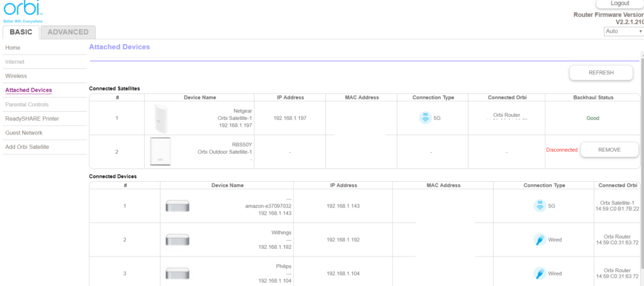The image size is (644, 286).
Task: Open Wireless settings in sidebar
Action: point(16,76)
